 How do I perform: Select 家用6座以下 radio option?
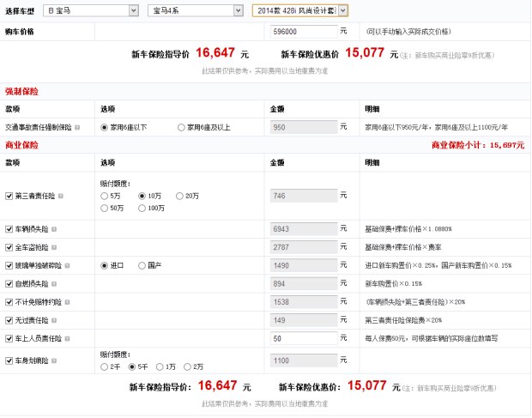point(104,128)
